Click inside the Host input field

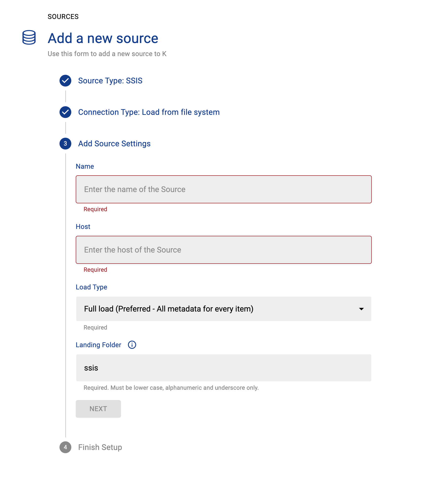click(224, 250)
